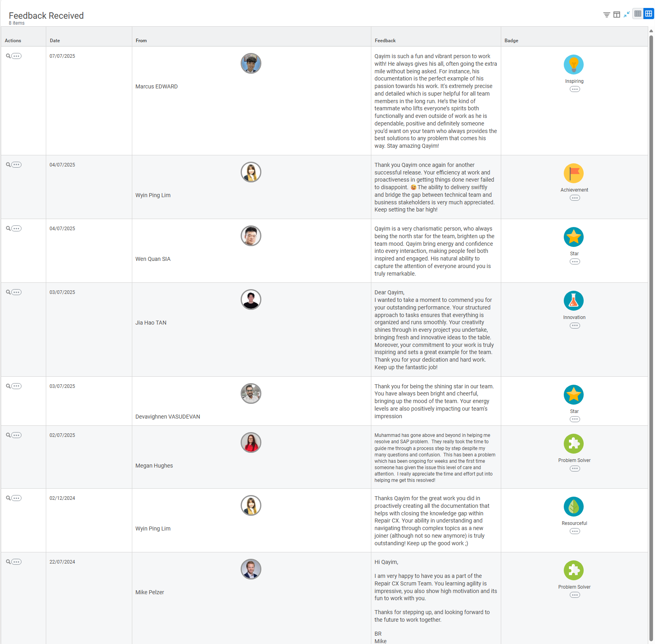Sort by the Date column header
Viewport: 655px width, 644px height.
55,41
